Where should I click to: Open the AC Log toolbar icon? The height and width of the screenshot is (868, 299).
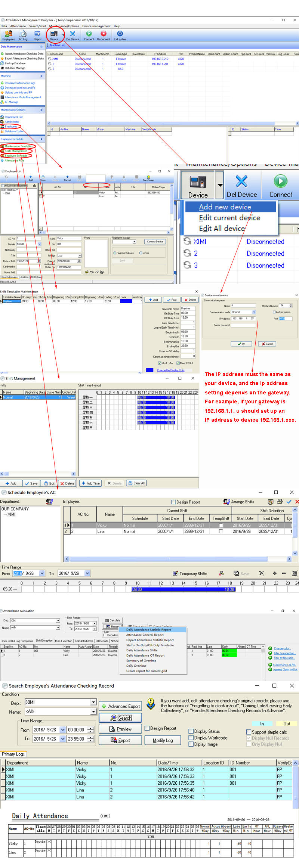[23, 34]
